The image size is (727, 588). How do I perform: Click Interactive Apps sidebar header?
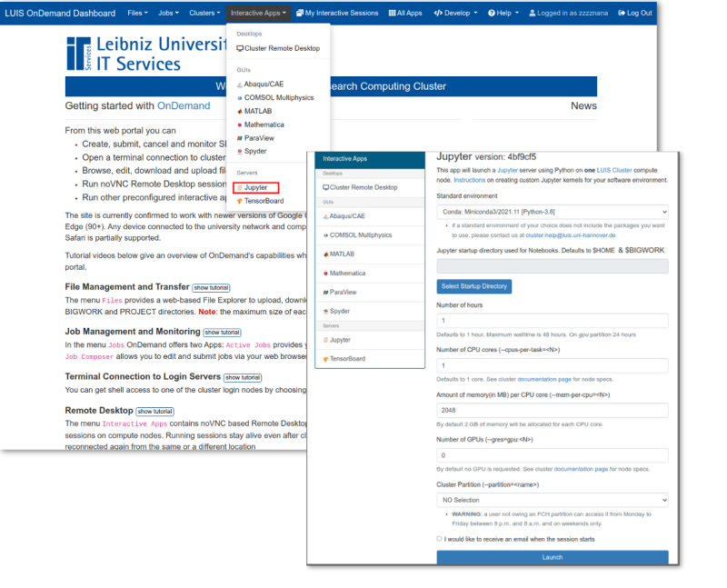pyautogui.click(x=370, y=159)
